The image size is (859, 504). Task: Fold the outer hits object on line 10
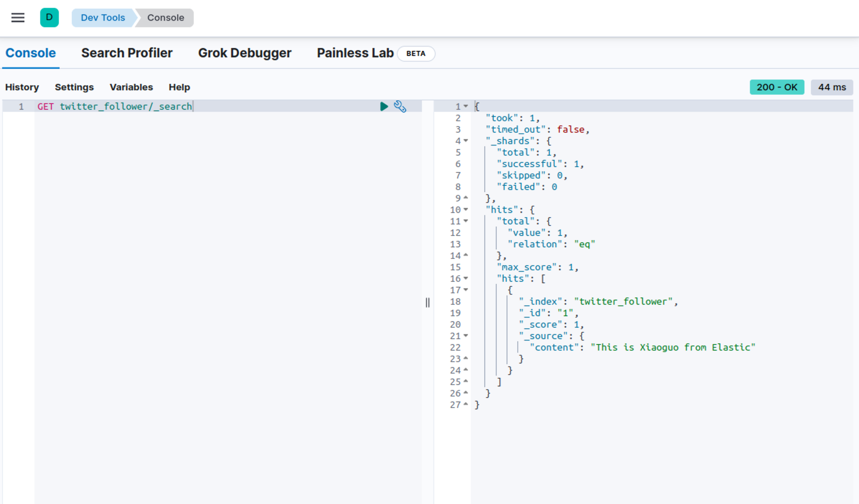click(x=466, y=210)
